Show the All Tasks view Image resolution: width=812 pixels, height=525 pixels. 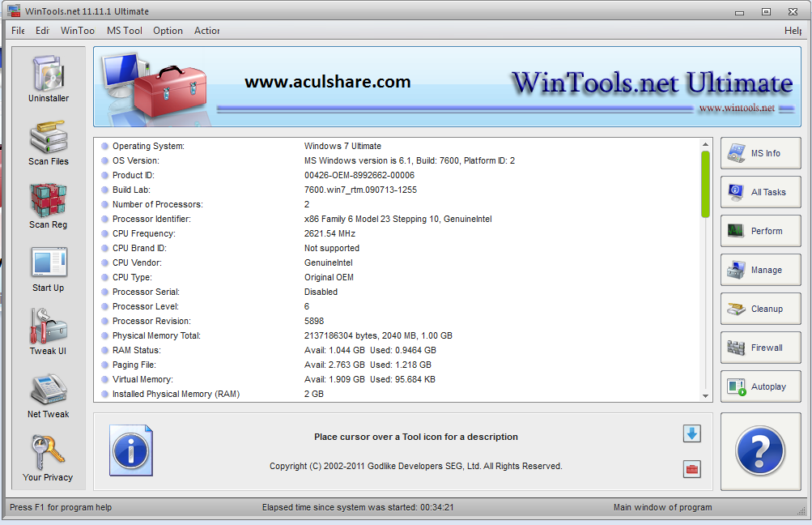point(759,192)
